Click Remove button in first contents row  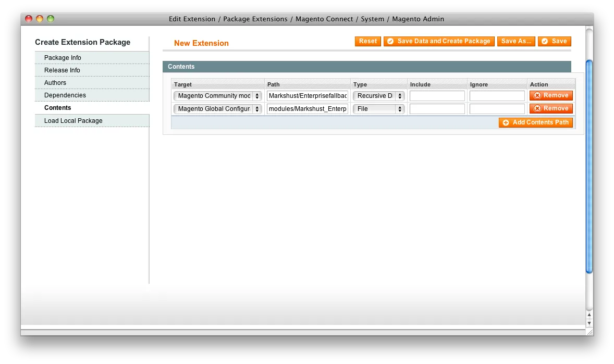pyautogui.click(x=551, y=96)
